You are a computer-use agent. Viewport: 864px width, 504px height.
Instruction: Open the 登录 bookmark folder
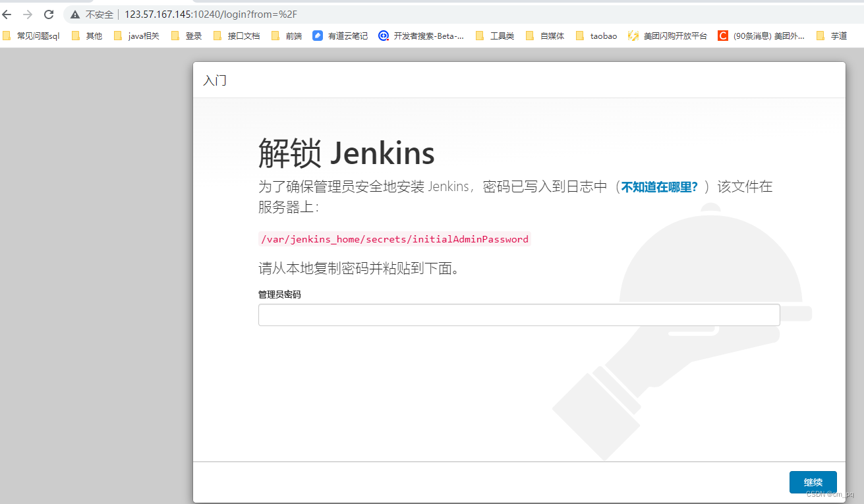pos(187,36)
